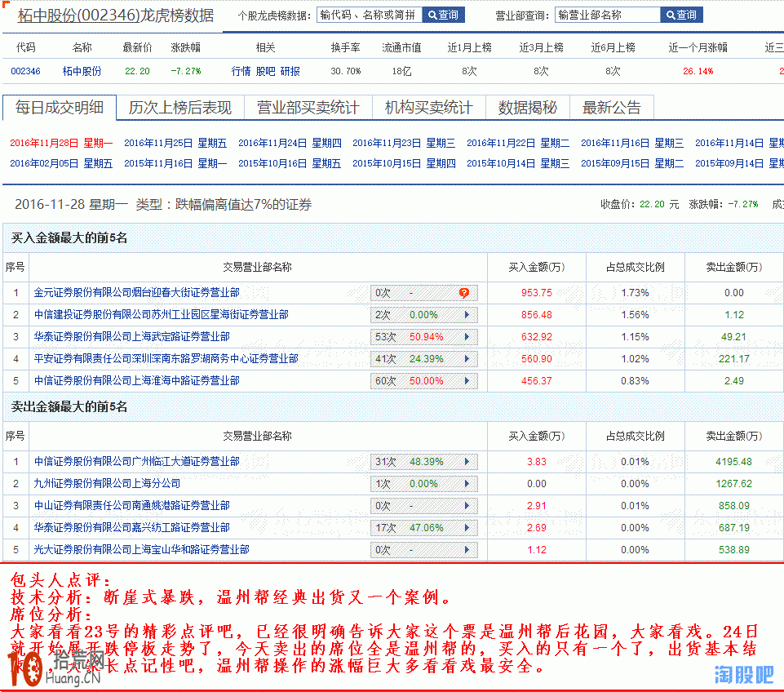The image size is (784, 692).
Task: Switch to the 营业部买卖统计 tab
Action: coord(308,108)
